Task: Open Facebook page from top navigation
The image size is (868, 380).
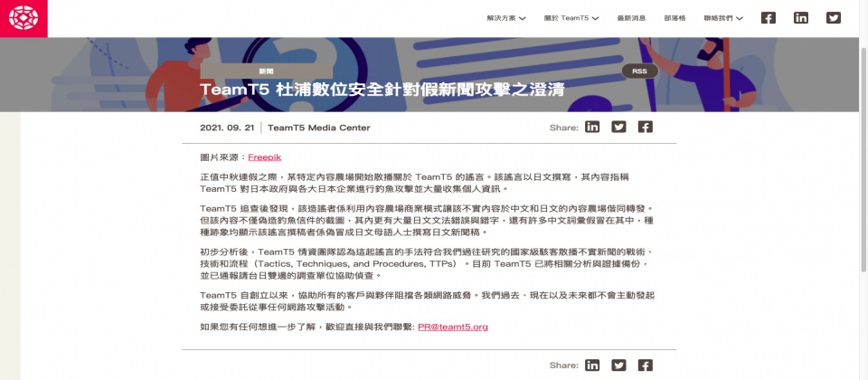Action: (x=769, y=18)
